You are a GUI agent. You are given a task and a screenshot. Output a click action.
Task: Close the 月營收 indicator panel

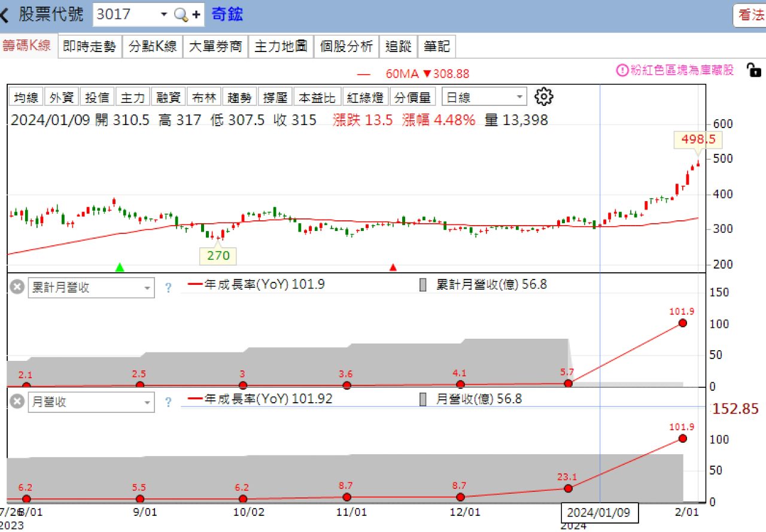[x=17, y=402]
